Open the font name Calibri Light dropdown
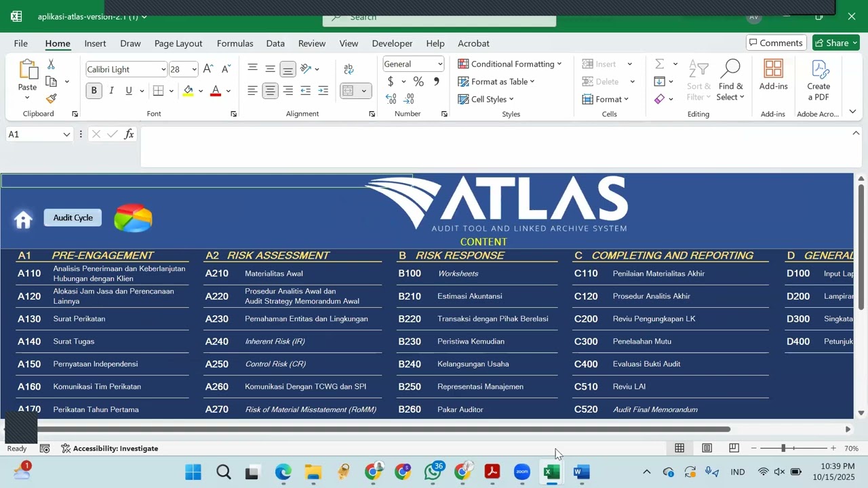Viewport: 868px width, 488px height. pos(163,70)
